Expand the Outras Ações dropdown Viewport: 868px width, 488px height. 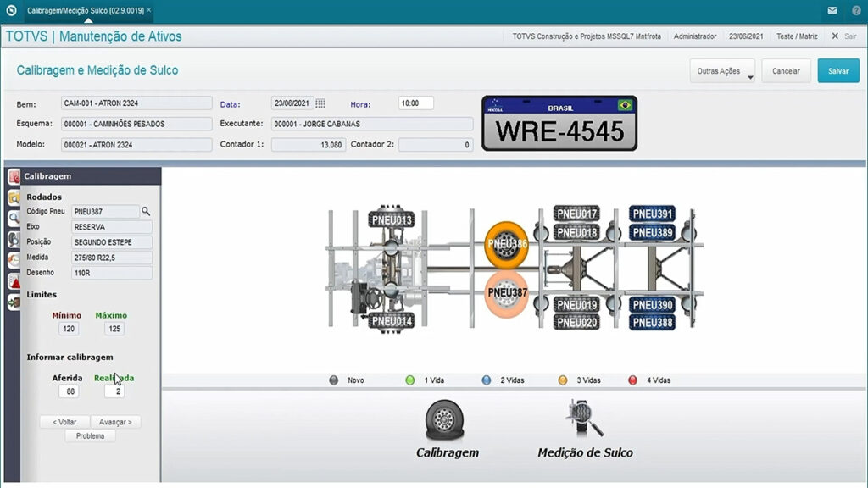[722, 71]
